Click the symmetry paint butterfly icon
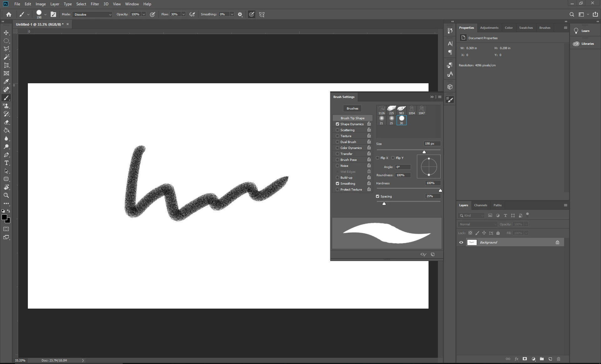The width and height of the screenshot is (601, 364). 262,14
